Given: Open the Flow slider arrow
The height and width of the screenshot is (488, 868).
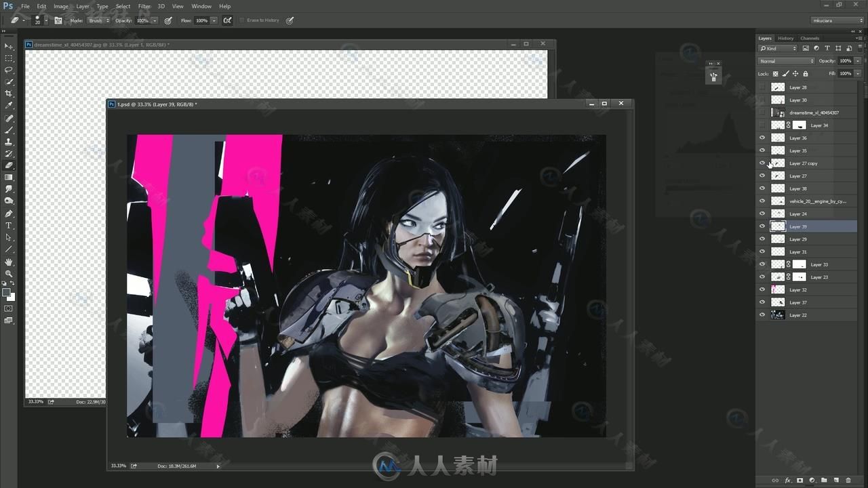Looking at the screenshot, I should pos(214,20).
